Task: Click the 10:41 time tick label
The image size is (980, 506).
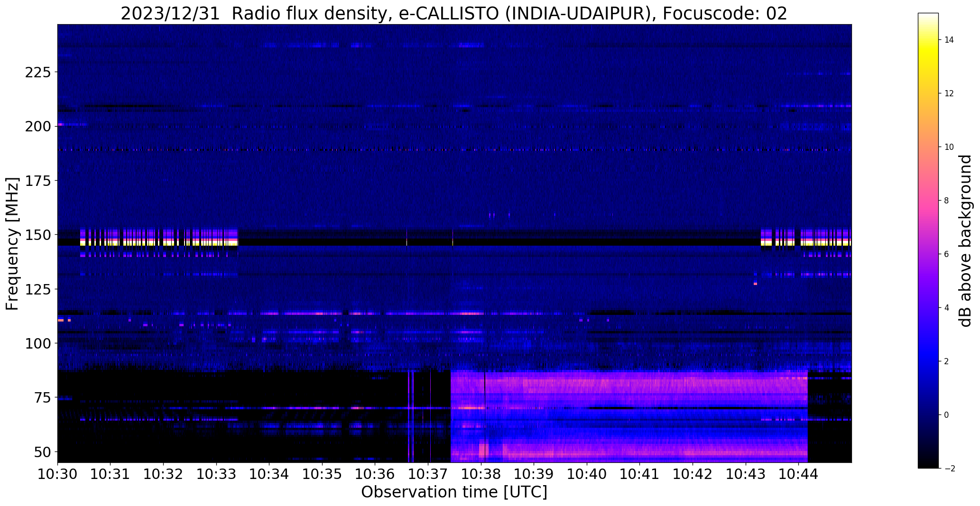Action: click(x=640, y=474)
